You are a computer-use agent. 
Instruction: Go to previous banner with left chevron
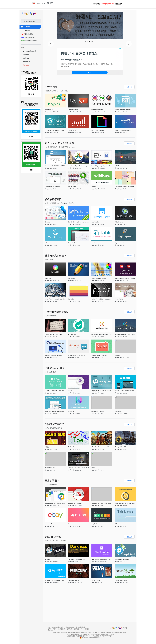point(51,44)
